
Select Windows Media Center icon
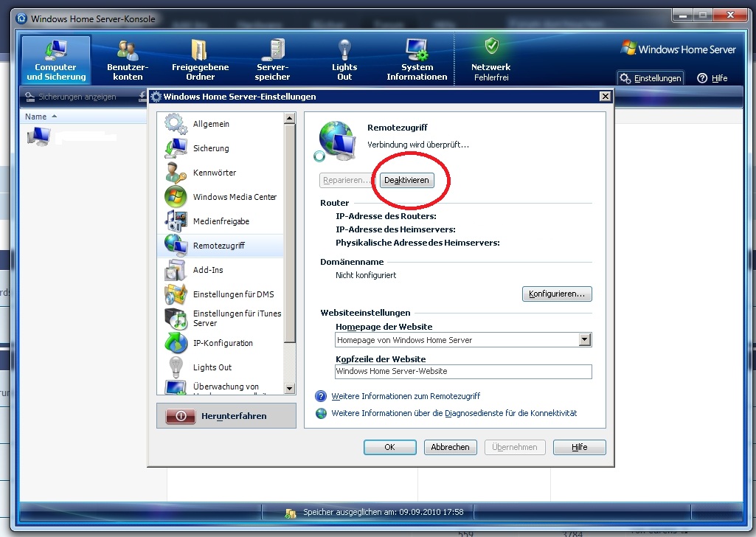click(x=176, y=197)
